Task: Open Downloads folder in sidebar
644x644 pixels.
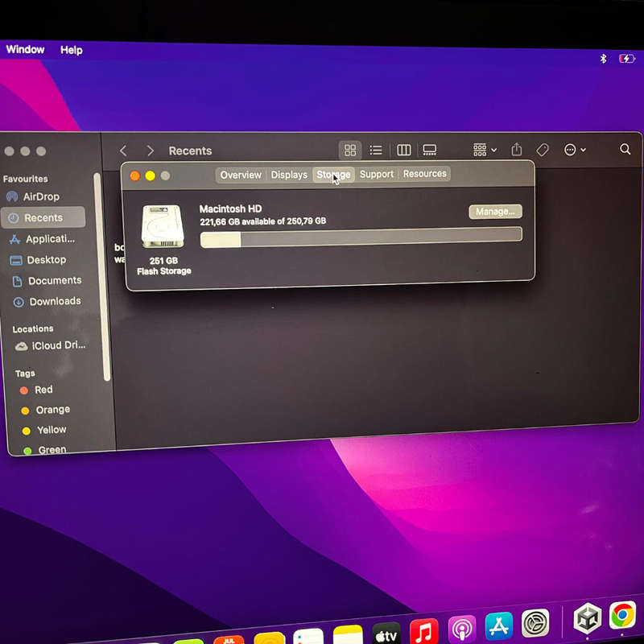Action: 47,301
